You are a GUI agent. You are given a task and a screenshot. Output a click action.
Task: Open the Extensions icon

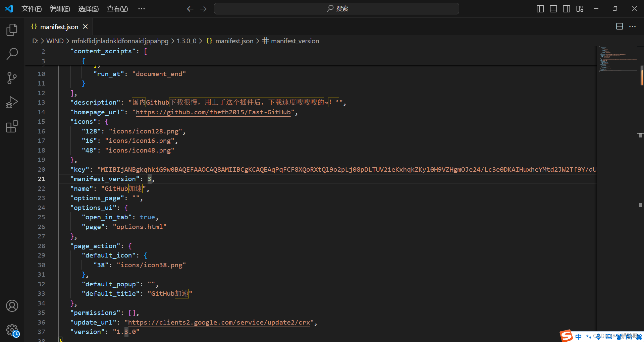coord(12,126)
